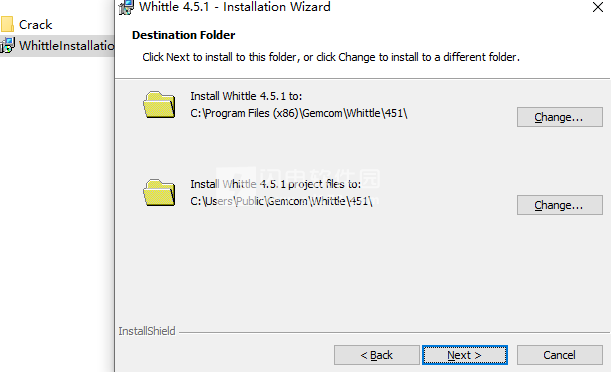Click the Crack folder name label
This screenshot has height=372, width=611.
(x=35, y=25)
